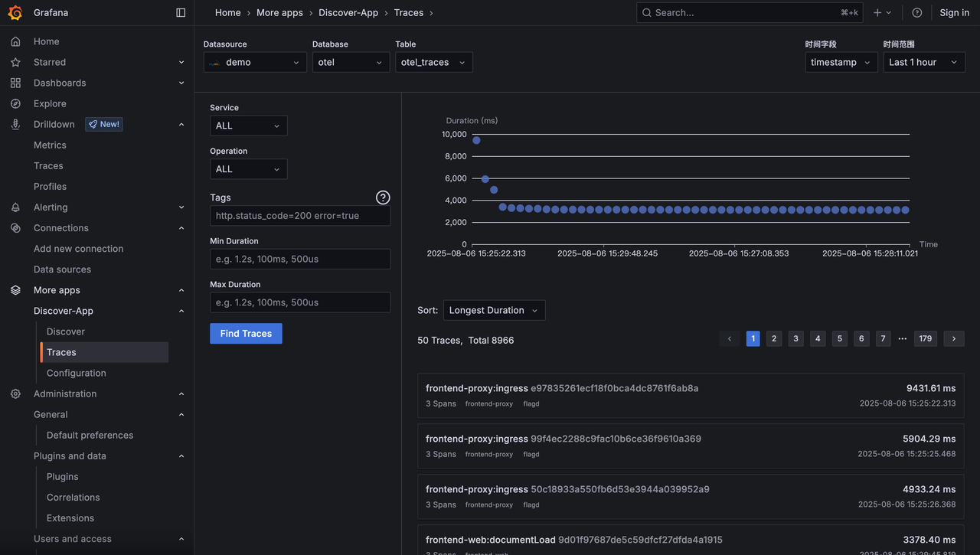
Task: Collapse the Starred section chevron
Action: [x=181, y=62]
